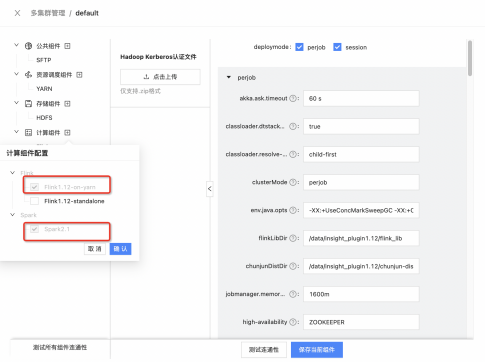Click the add icon next to 资源调度组件
Image resolution: width=485 pixels, height=362 pixels.
(x=79, y=74)
